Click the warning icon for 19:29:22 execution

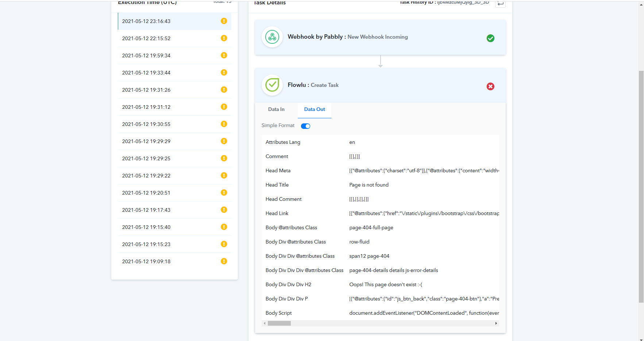coord(224,176)
